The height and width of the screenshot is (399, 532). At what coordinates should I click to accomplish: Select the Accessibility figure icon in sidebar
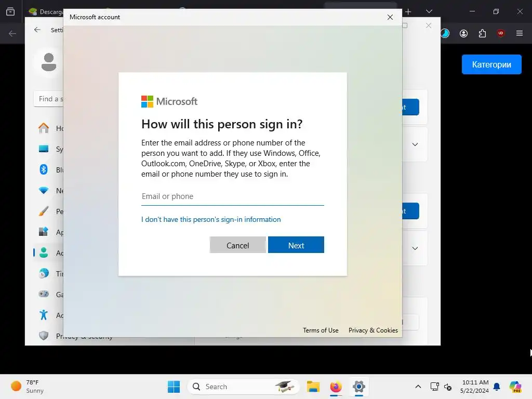[x=44, y=315]
